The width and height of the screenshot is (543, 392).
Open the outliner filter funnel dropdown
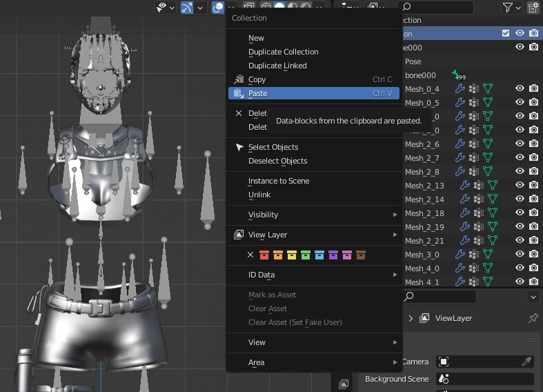[511, 8]
